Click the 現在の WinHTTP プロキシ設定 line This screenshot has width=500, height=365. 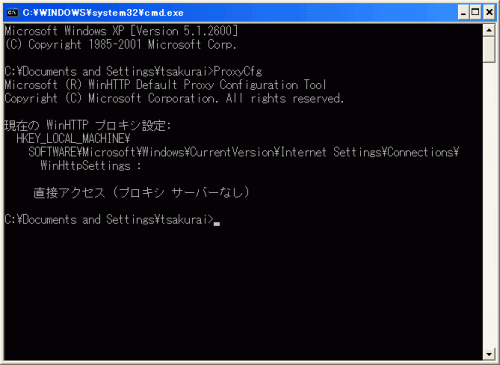[88, 125]
